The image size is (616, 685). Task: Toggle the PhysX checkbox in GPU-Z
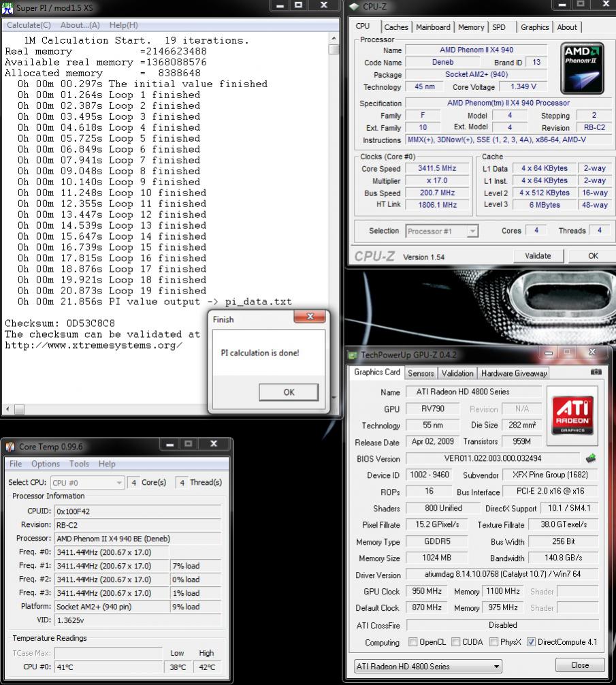coord(493,641)
